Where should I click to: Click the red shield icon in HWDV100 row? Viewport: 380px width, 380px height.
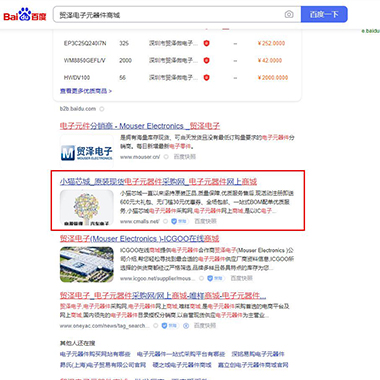point(207,77)
